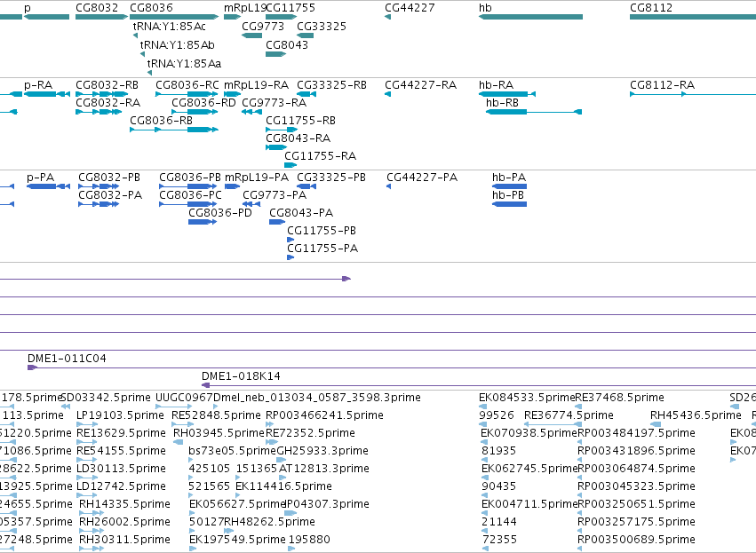Select the hb-PA protein label
Image resolution: width=756 pixels, height=553 pixels.
point(509,178)
